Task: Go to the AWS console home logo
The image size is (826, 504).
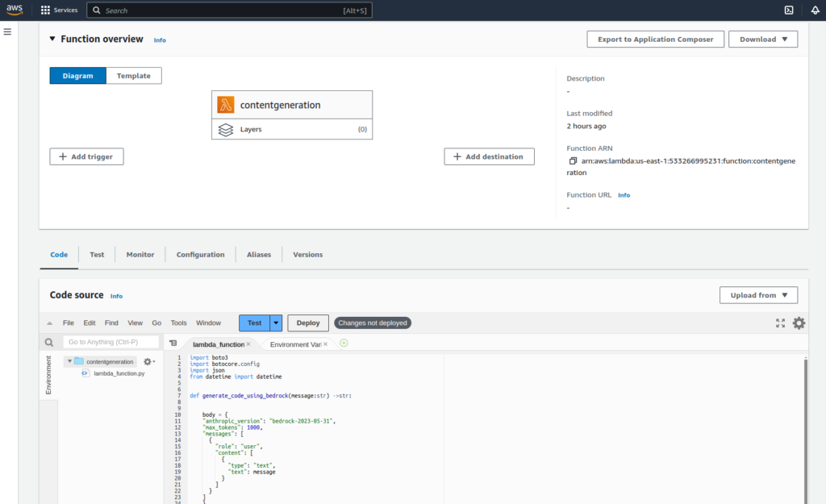Action: tap(15, 10)
